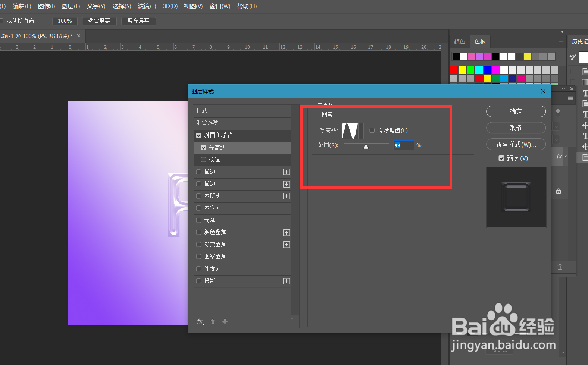Viewport: 588px width, 365px height.
Task: Enable the 滚动所有窗口 checkbox
Action: click(1, 21)
